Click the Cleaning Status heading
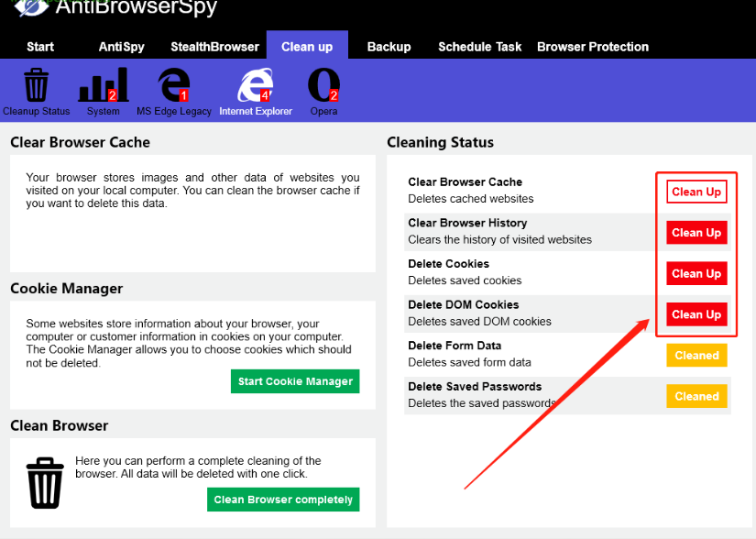Viewport: 756px width, 539px height. (x=440, y=142)
